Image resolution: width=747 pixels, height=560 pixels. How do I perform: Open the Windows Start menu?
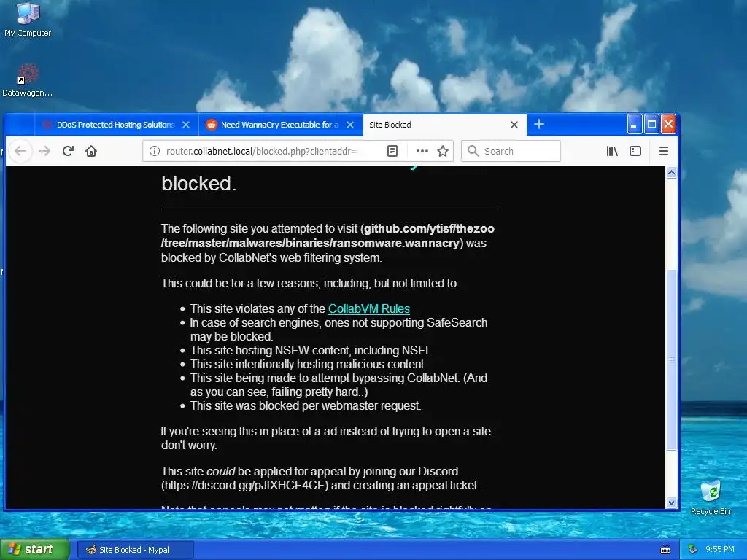pos(35,550)
